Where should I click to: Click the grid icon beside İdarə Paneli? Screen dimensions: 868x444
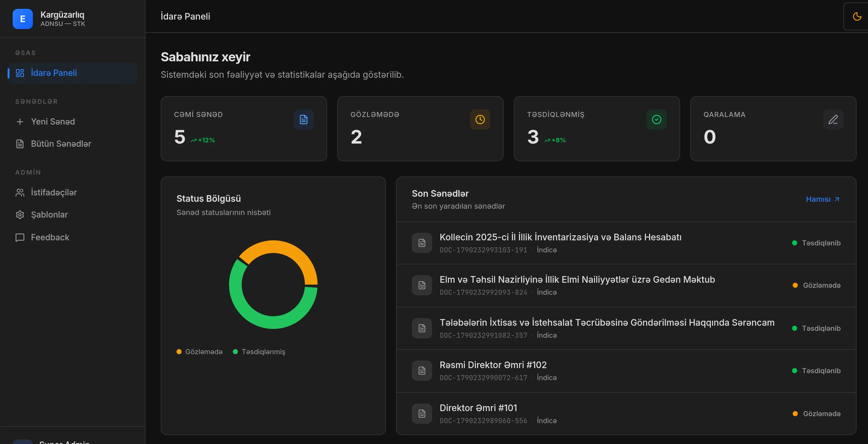(x=20, y=73)
